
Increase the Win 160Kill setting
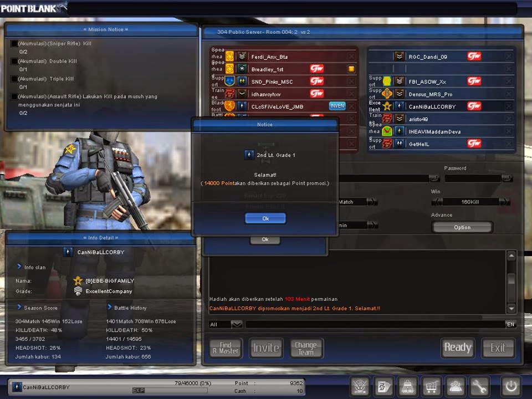(504, 202)
